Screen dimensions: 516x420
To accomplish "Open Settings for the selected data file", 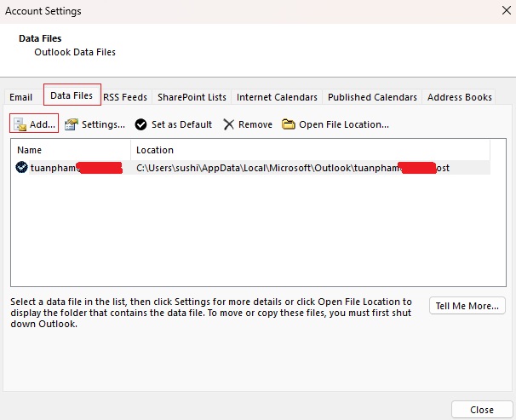I will point(95,124).
